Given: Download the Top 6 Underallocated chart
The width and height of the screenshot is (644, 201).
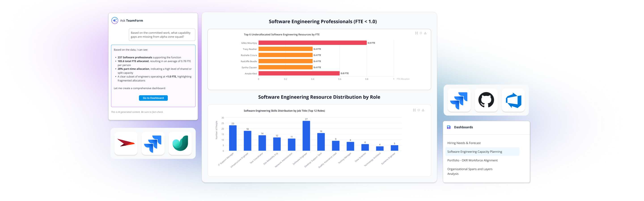Looking at the screenshot, I should tap(425, 33).
